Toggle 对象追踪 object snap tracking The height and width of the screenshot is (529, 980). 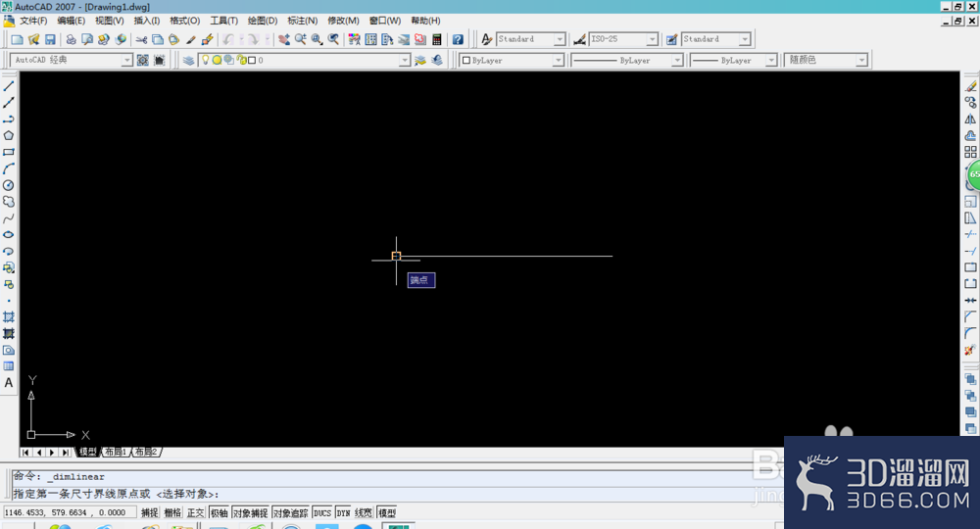click(x=291, y=512)
